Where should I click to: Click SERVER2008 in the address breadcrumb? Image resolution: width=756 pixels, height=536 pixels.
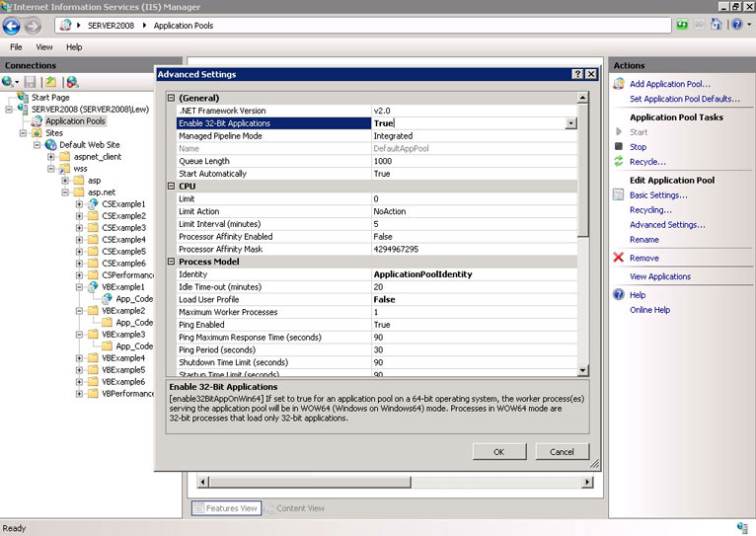[111, 26]
